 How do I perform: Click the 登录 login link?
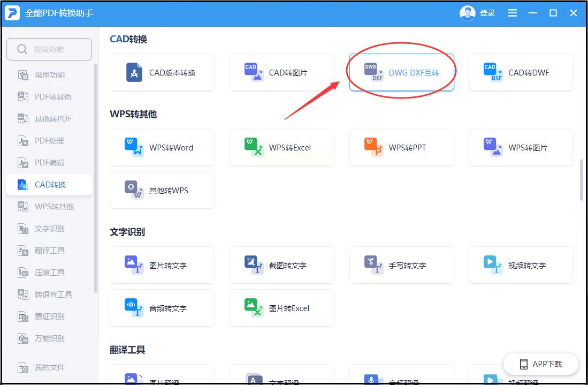tap(487, 13)
